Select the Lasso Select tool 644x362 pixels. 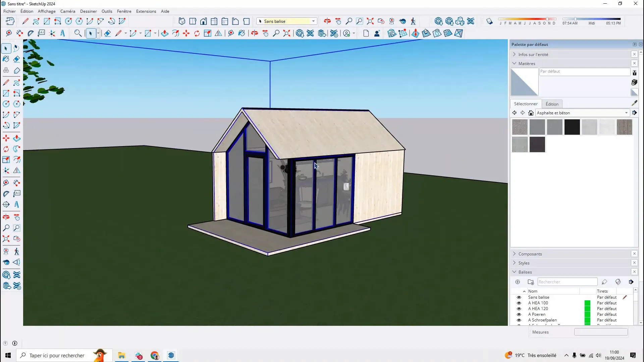tap(16, 49)
